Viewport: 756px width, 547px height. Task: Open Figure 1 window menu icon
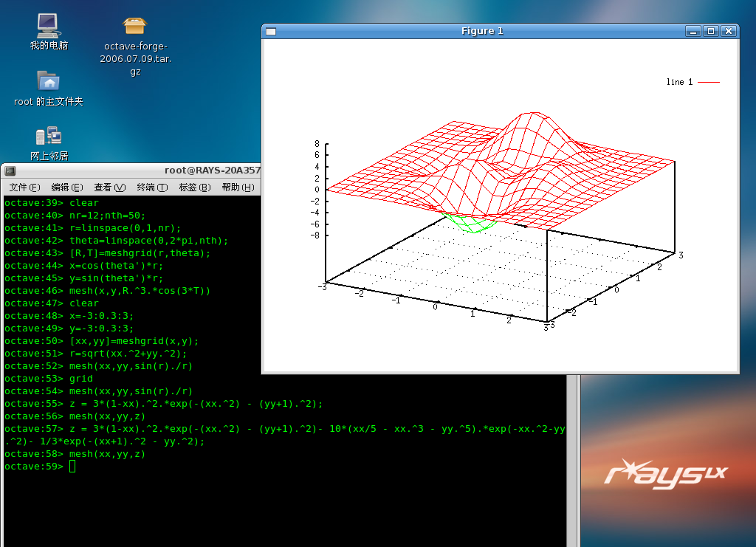click(x=271, y=31)
